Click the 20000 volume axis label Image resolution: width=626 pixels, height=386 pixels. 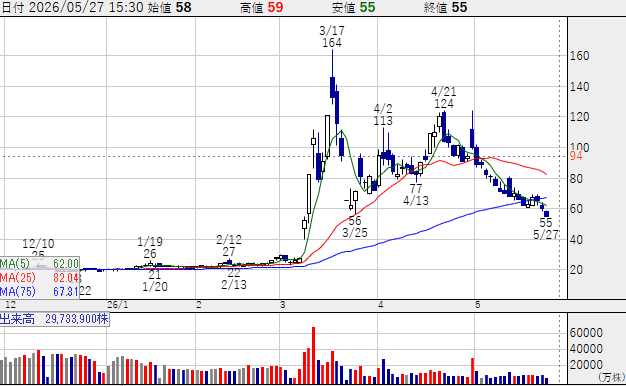586,365
